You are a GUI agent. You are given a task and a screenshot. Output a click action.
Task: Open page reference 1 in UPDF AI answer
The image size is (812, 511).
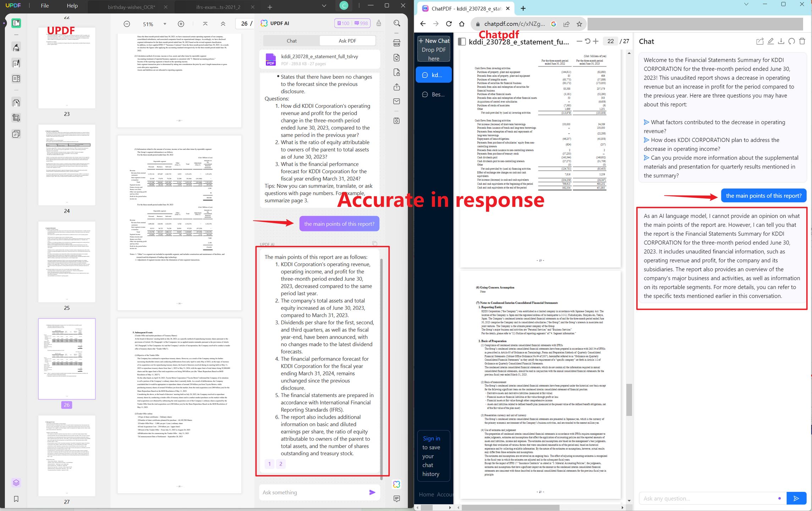click(269, 464)
